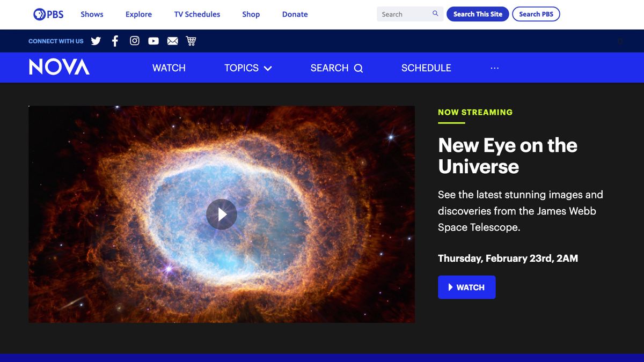This screenshot has width=644, height=362.
Task: Open the Donate page
Action: (295, 14)
